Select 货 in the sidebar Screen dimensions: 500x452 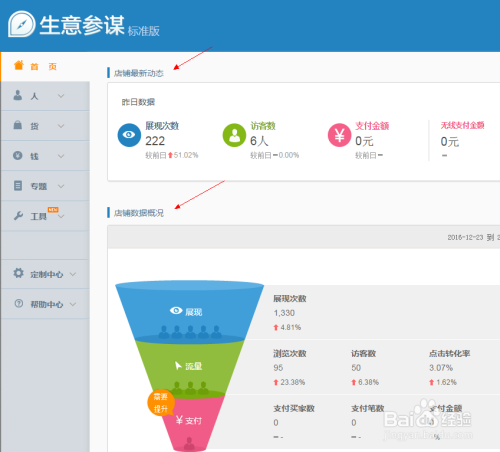[45, 126]
